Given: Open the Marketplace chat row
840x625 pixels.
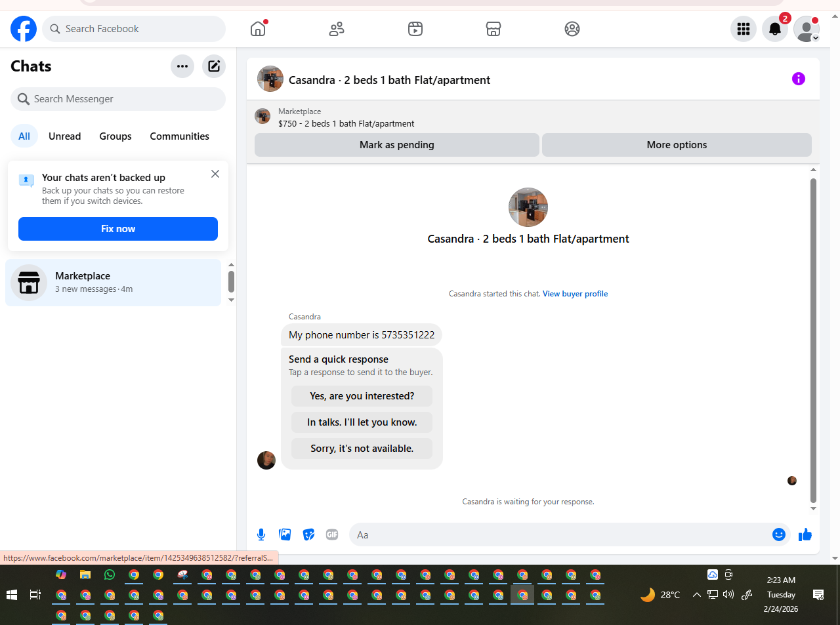Looking at the screenshot, I should coord(114,283).
